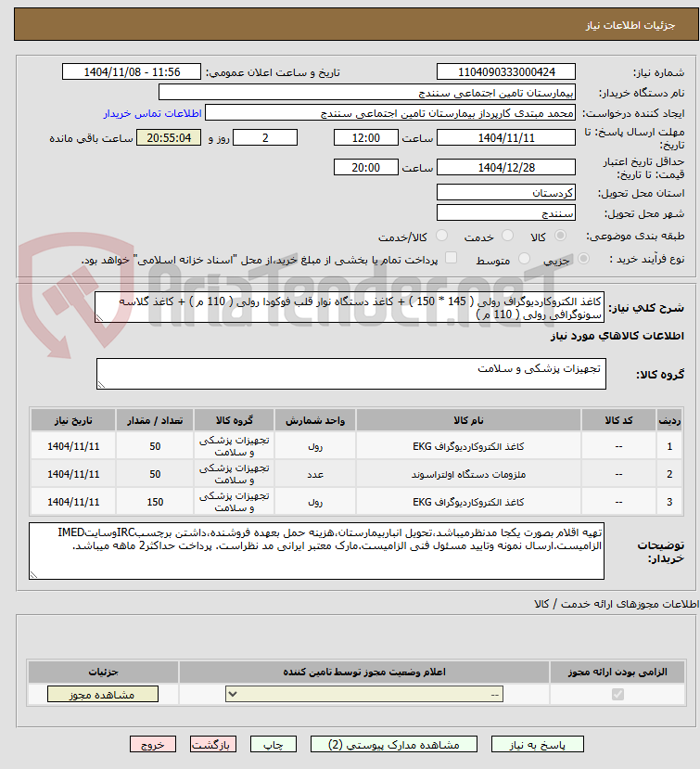Click the شماره نیاز field 1104090333000424
Image resolution: width=700 pixels, height=769 pixels.
coord(506,72)
